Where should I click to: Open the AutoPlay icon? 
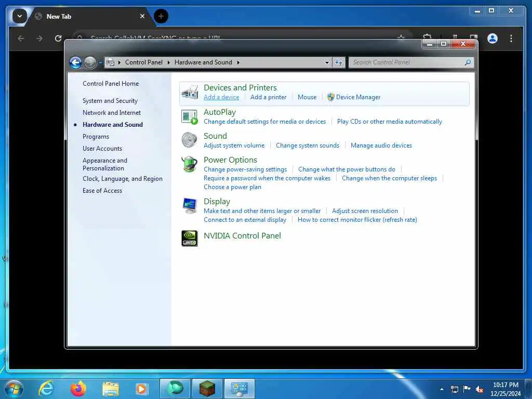click(x=189, y=117)
